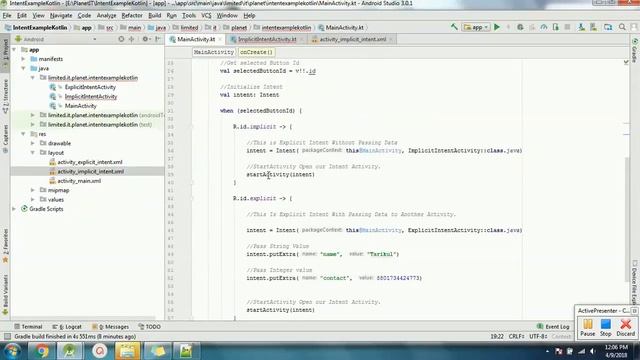Click the editor vertical scrollbar thumb
The image size is (640, 360).
(x=627, y=219)
